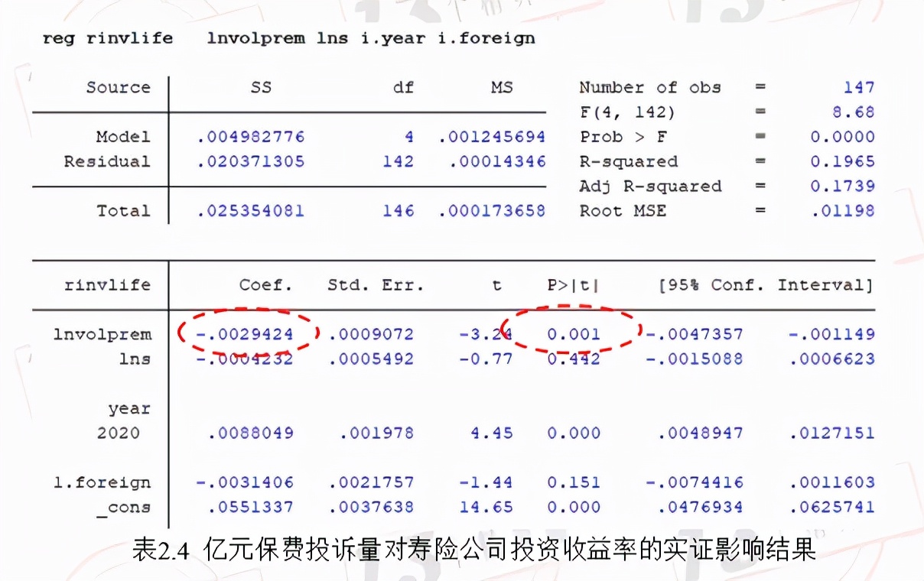
Task: Select lnvolprem p-value 0.001
Action: (x=574, y=334)
